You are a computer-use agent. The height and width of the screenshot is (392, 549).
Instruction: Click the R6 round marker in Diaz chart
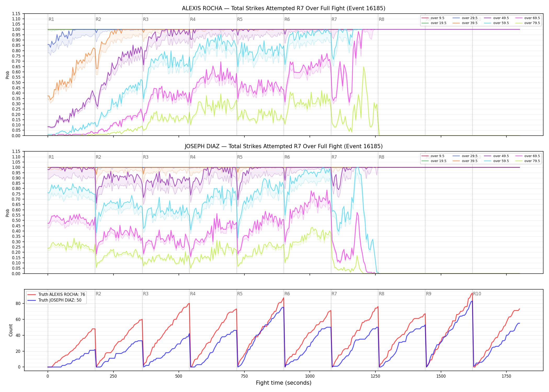pos(287,157)
